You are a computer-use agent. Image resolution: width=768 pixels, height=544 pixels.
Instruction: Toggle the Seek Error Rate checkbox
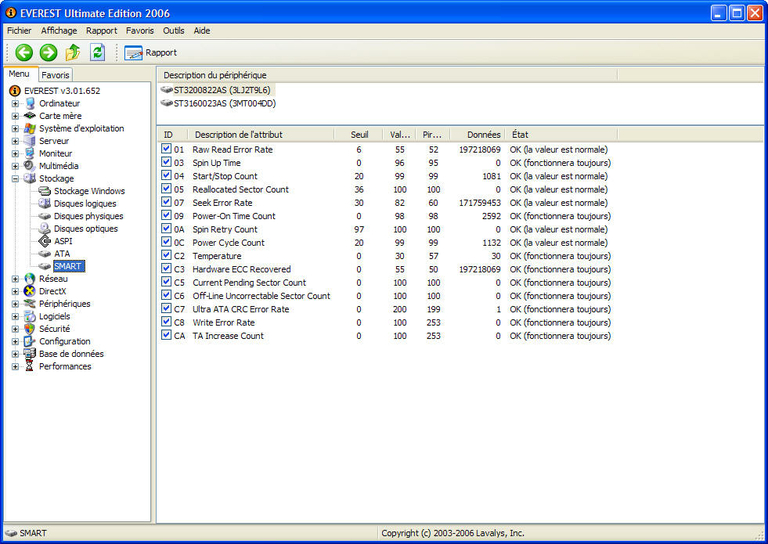tap(167, 202)
